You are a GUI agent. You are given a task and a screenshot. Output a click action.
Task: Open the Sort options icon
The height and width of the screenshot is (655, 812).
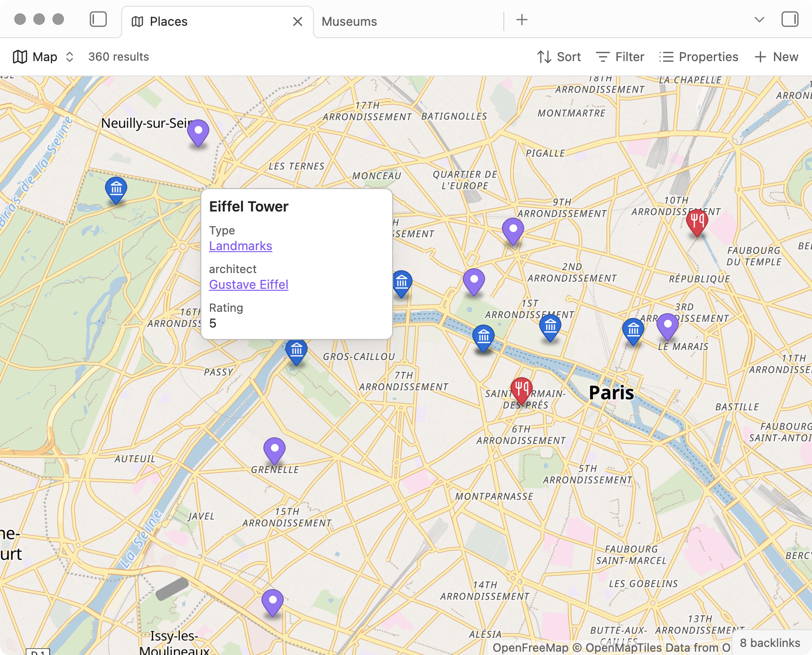coord(544,56)
